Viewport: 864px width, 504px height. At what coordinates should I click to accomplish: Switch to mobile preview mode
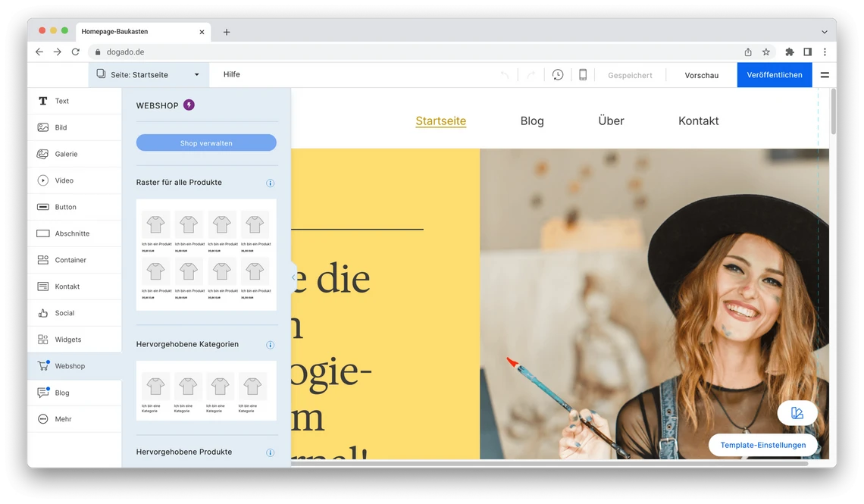[x=581, y=74]
